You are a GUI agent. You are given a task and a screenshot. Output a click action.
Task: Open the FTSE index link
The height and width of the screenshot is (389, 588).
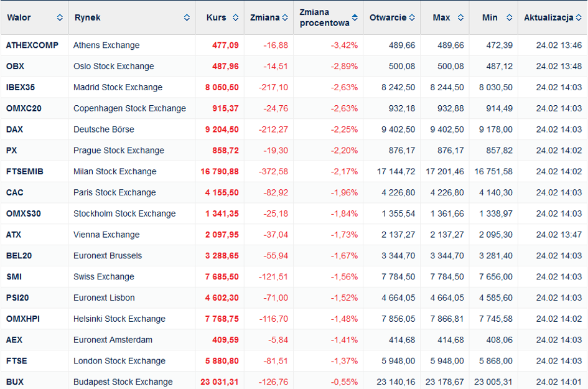tap(17, 360)
